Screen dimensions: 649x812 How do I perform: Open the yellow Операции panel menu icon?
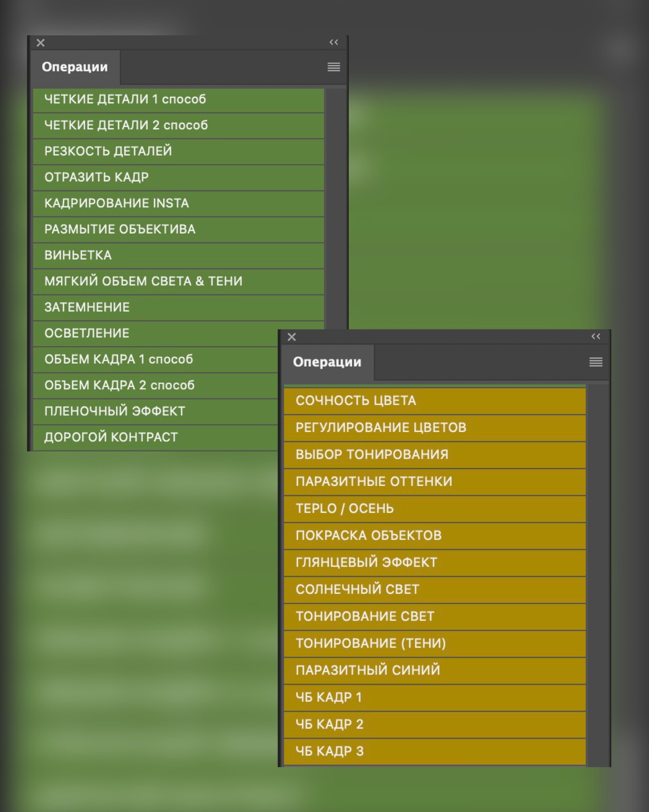coord(596,362)
